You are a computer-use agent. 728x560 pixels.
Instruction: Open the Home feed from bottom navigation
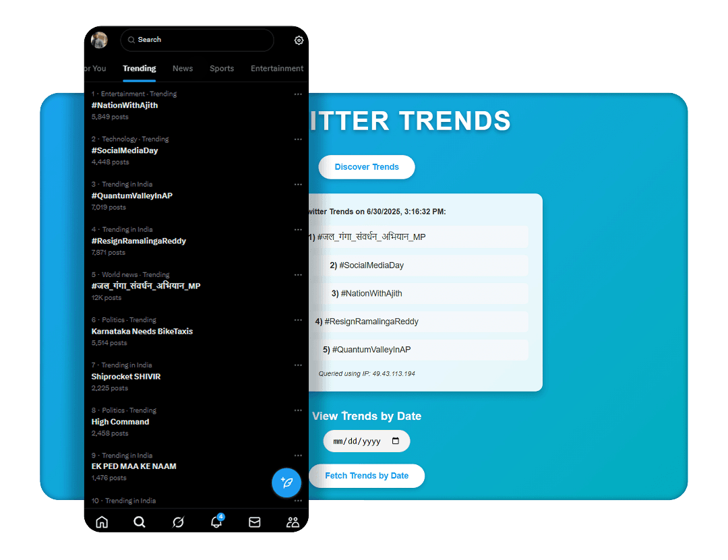[101, 522]
